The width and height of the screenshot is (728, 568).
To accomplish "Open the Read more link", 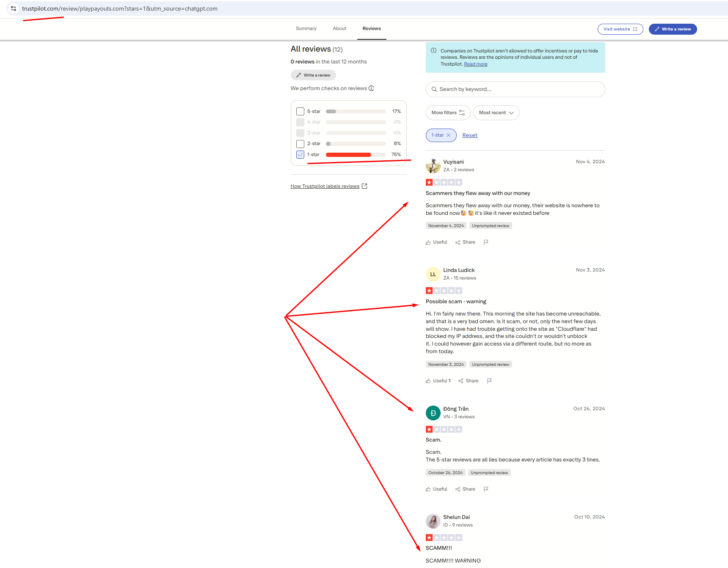I will click(476, 64).
